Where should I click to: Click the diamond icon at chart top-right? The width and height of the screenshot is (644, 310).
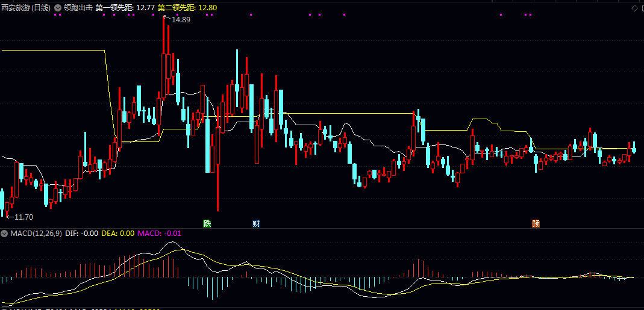click(634, 8)
